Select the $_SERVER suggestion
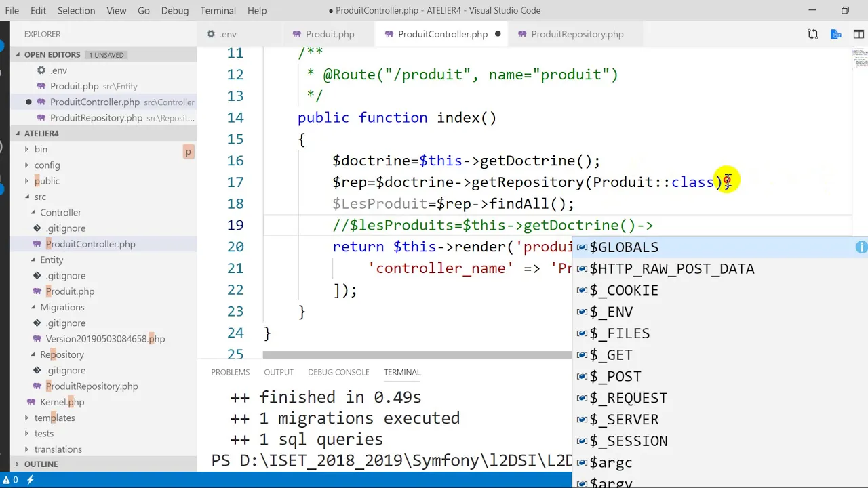 [720, 420]
